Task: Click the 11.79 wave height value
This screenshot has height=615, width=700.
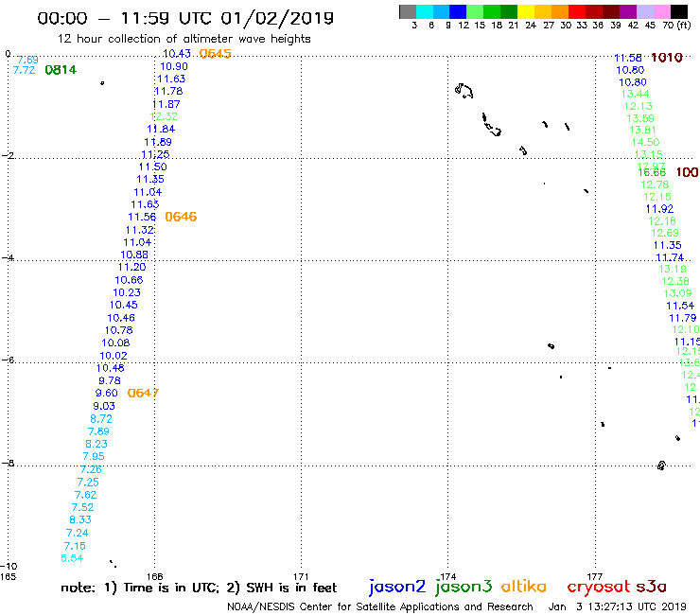Action: tap(683, 318)
